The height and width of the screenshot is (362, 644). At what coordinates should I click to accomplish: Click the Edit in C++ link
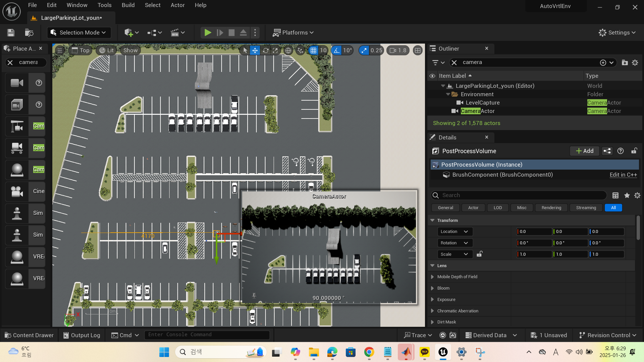coord(623,175)
